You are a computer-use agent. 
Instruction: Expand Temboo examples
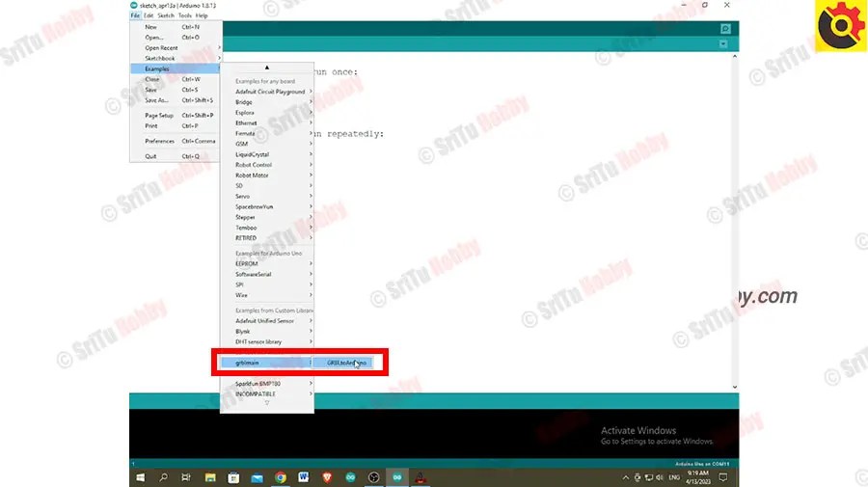pos(267,228)
